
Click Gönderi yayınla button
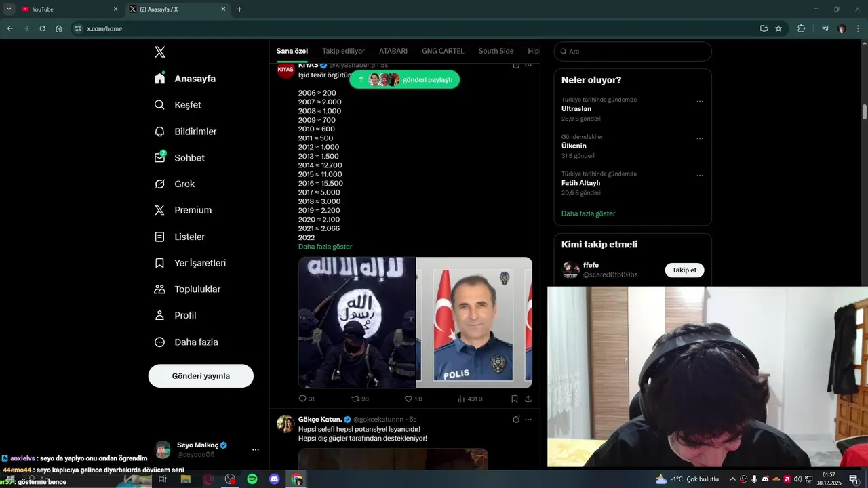(x=201, y=375)
